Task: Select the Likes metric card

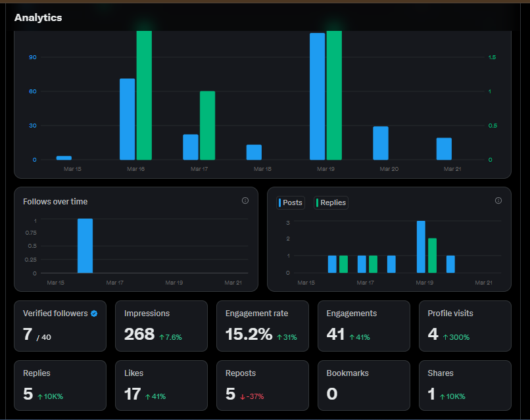Action: (x=161, y=386)
